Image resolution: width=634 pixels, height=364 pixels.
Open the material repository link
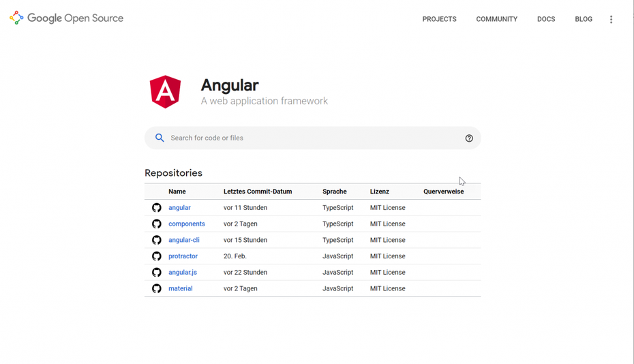(181, 288)
